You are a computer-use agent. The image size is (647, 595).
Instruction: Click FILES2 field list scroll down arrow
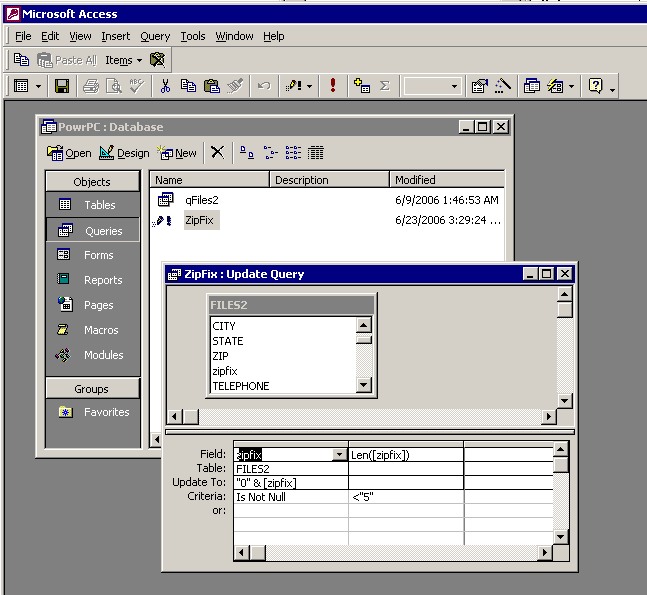click(364, 385)
